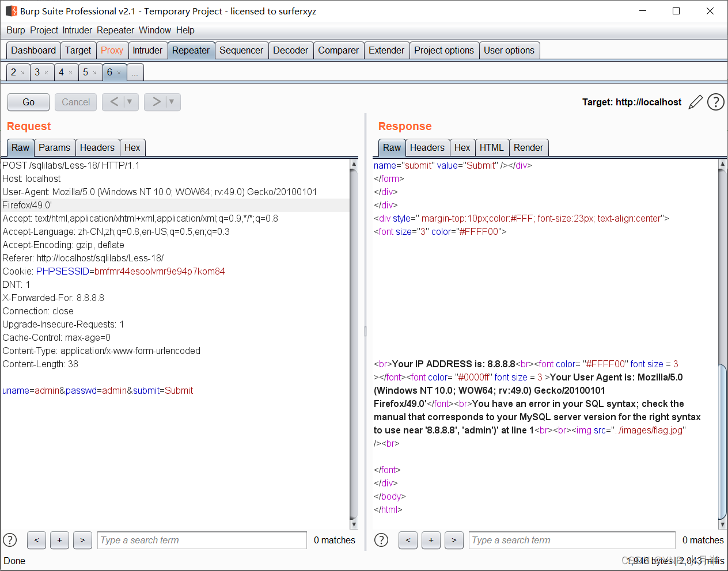Screen dimensions: 728x571
Task: Close Repeater tab 4
Action: coord(70,73)
